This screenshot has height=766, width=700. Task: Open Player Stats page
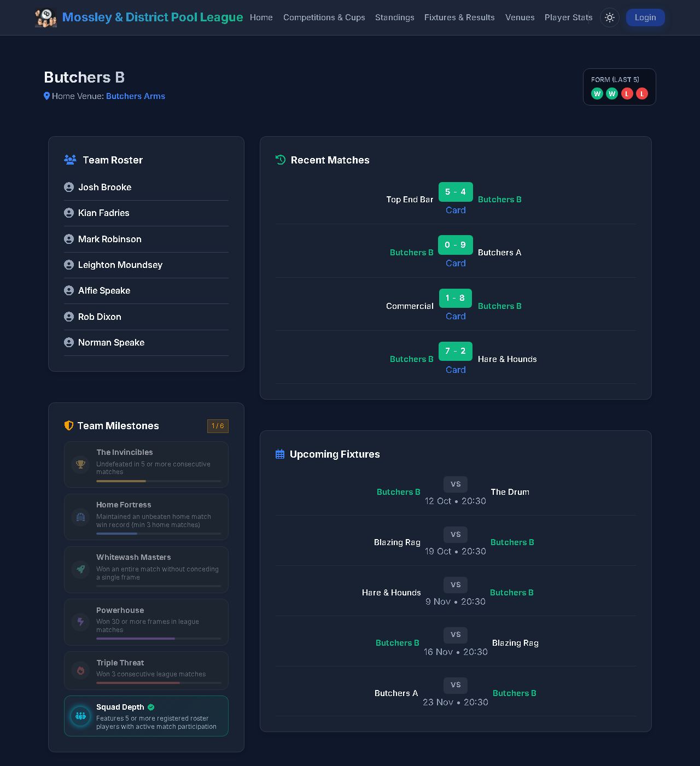pos(569,17)
